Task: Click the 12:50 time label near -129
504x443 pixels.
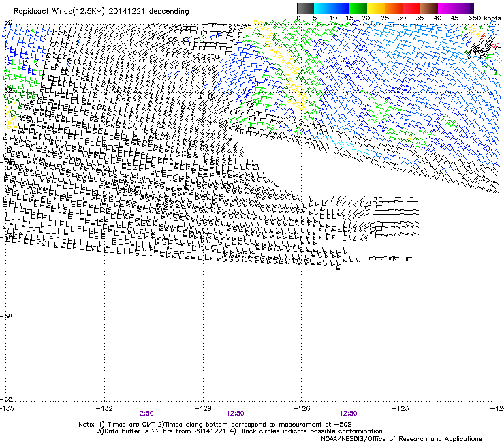Action: click(235, 414)
